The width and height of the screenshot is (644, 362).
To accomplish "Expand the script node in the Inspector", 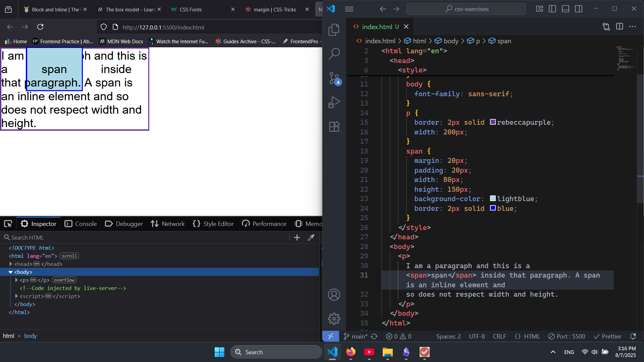I will [x=16, y=296].
